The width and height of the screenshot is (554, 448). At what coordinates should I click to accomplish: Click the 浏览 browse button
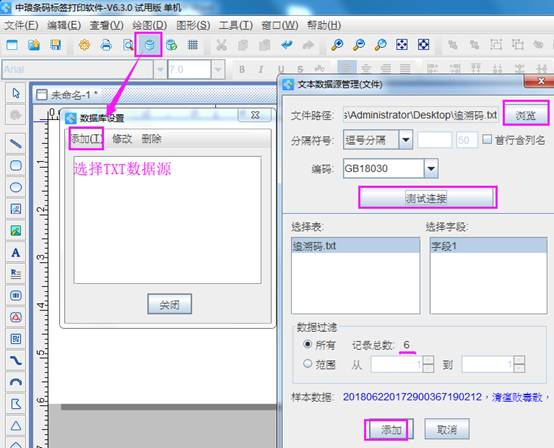point(526,115)
